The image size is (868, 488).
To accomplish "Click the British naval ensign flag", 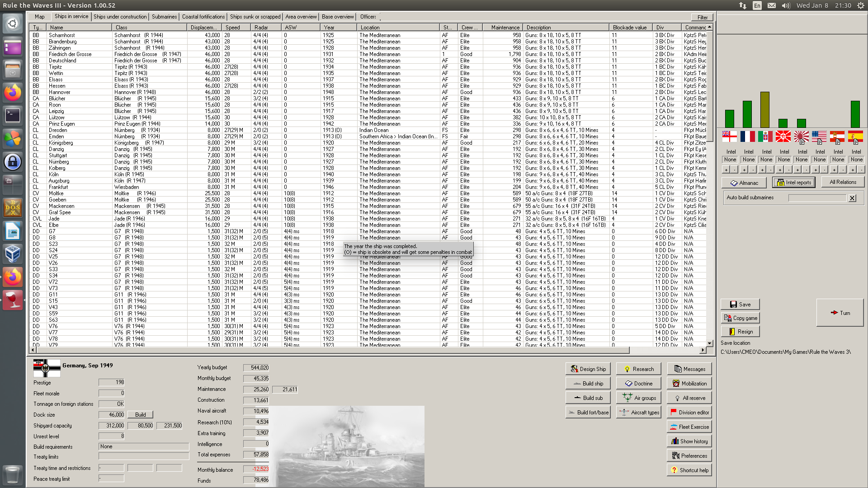I will click(729, 136).
